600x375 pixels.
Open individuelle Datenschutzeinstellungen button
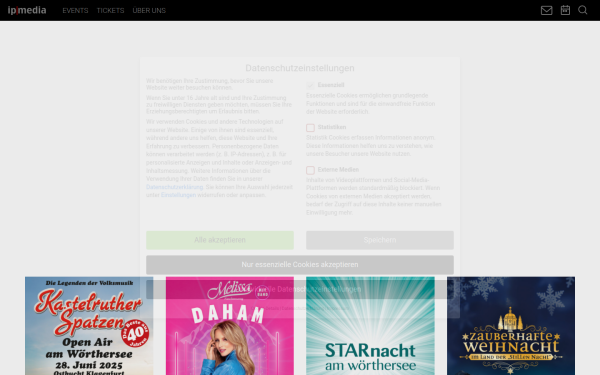pyautogui.click(x=300, y=289)
